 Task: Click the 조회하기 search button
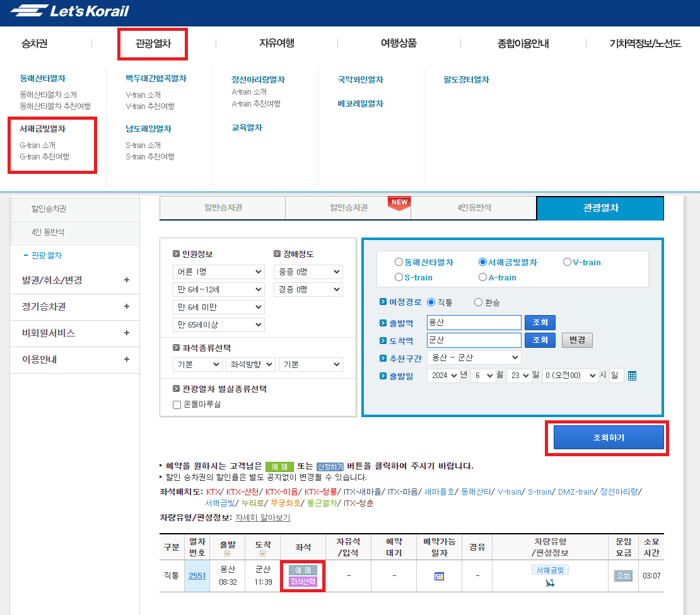(x=609, y=437)
